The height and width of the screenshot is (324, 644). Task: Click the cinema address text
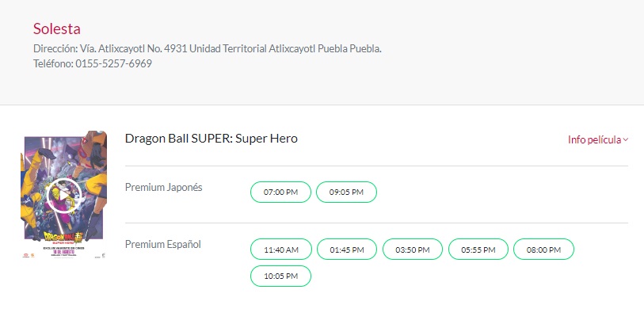coord(208,49)
